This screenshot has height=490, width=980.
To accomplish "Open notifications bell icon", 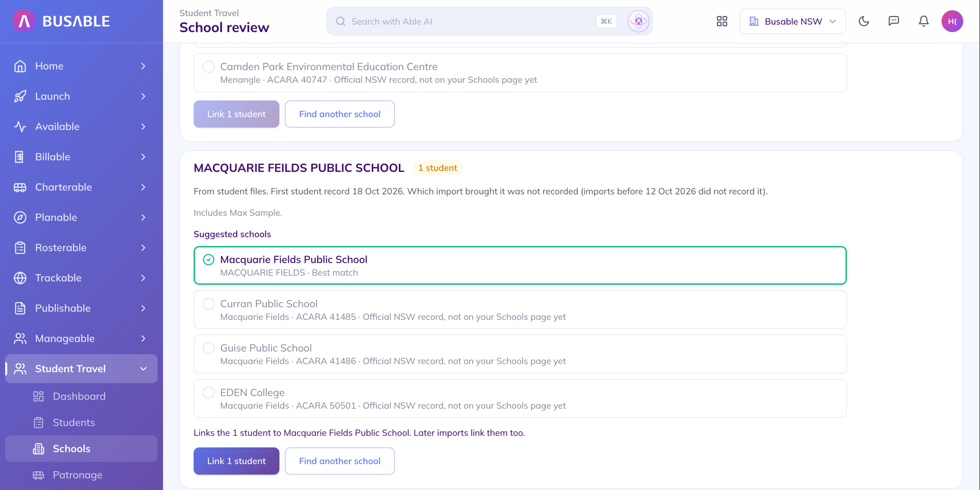I will [924, 21].
